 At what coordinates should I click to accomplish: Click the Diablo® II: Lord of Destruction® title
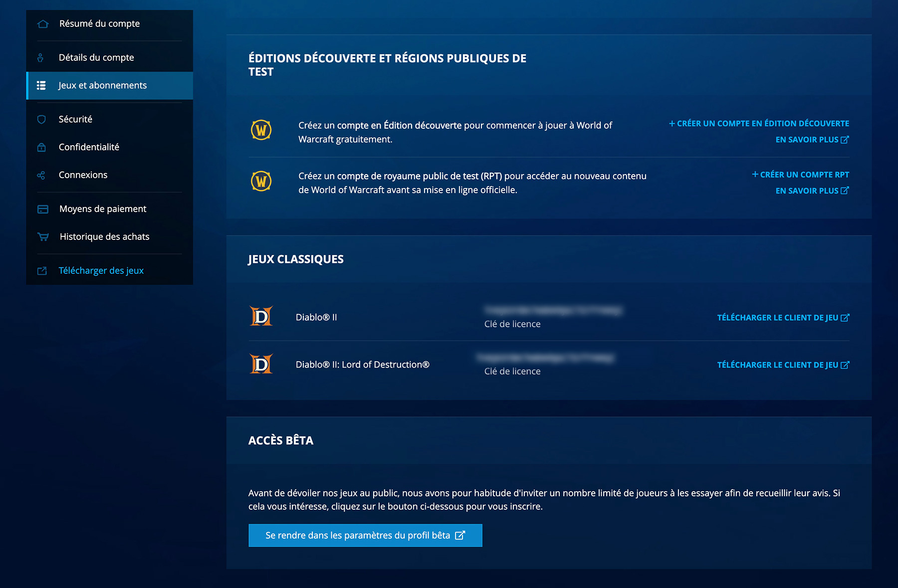(363, 365)
